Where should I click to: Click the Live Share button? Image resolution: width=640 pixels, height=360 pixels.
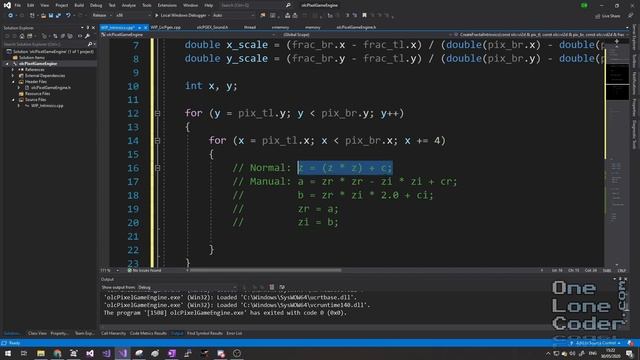tap(608, 16)
